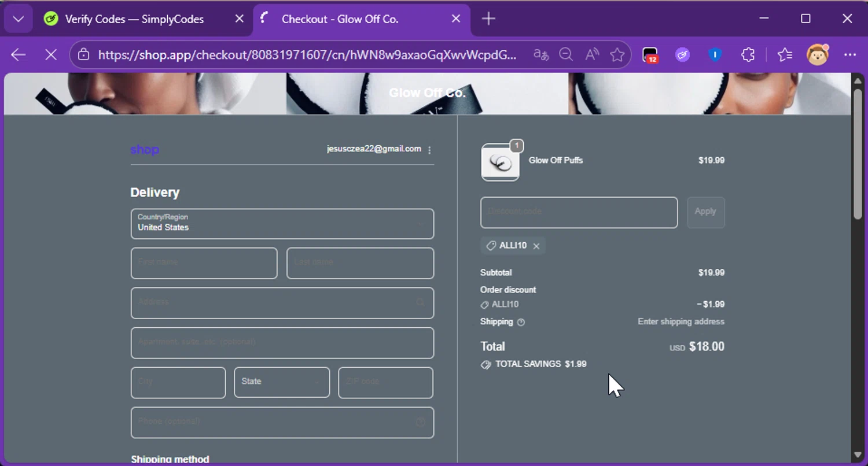
Task: Open the Extensions puzzle menu
Action: [x=748, y=55]
